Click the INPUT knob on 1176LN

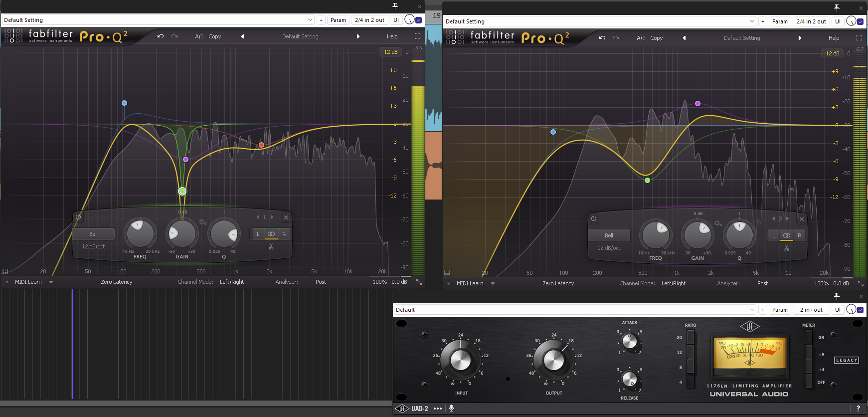(x=461, y=360)
